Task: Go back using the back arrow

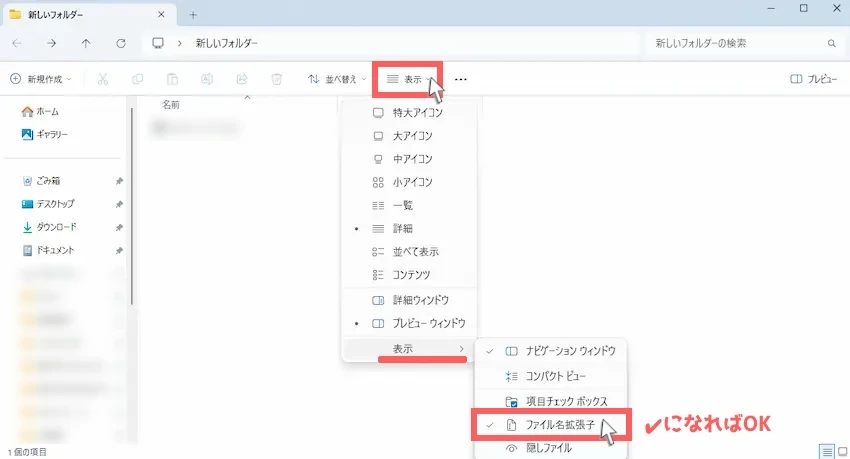Action: click(x=17, y=43)
